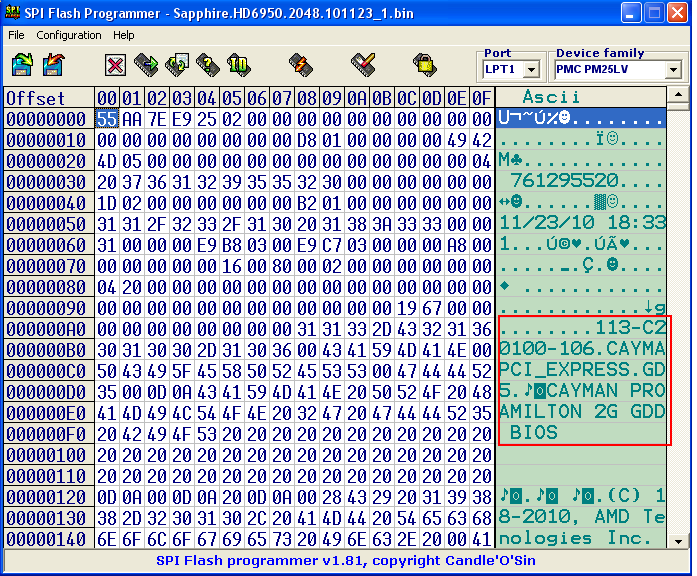Click the SPI Flash Programmer title bar icon
697x576 pixels.
pyautogui.click(x=12, y=12)
